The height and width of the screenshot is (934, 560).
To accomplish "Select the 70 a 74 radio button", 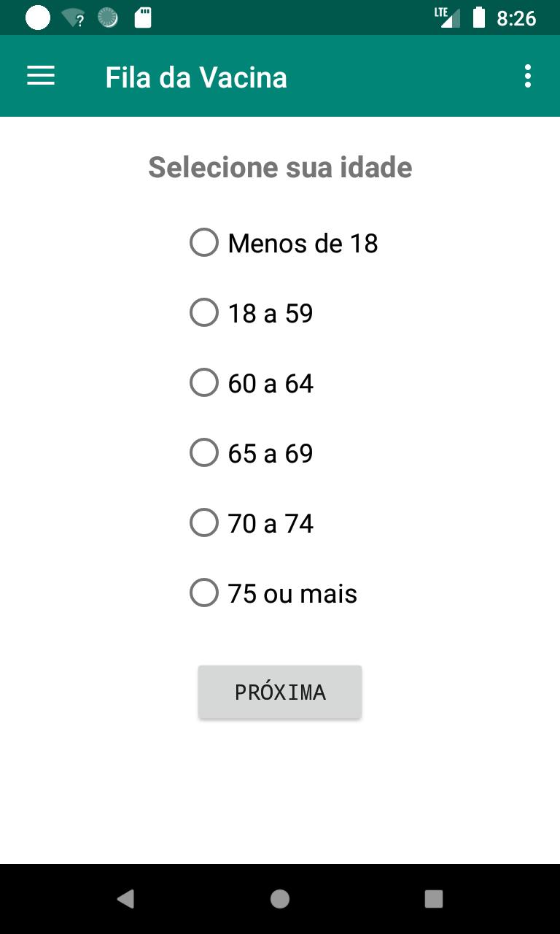I will click(251, 523).
